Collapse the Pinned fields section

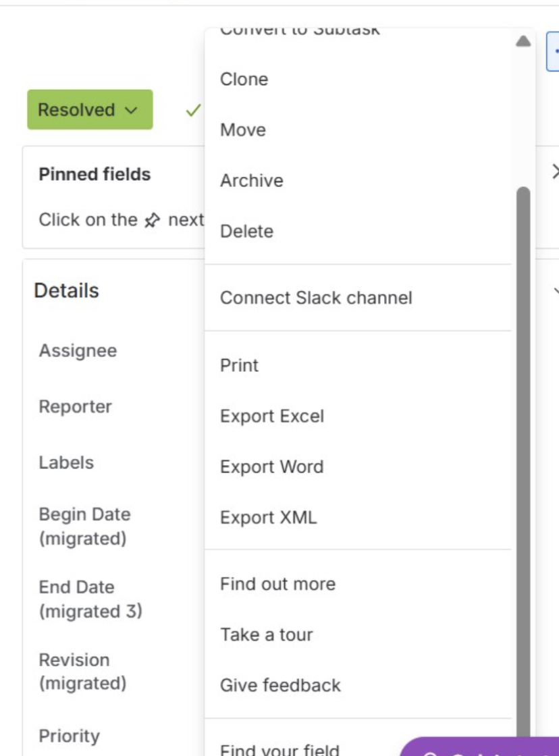click(555, 172)
